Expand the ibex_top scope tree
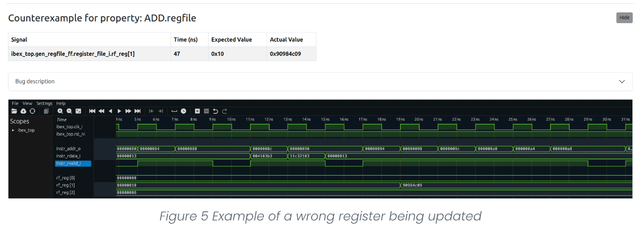Image resolution: width=644 pixels, height=231 pixels. (x=13, y=130)
